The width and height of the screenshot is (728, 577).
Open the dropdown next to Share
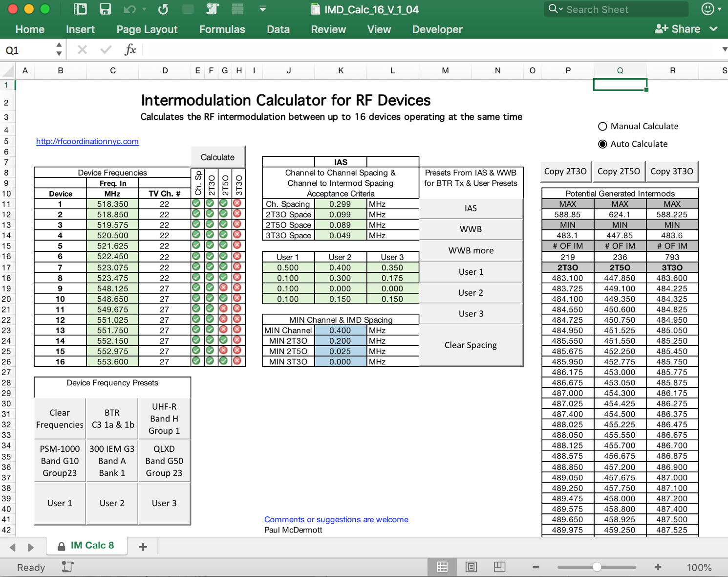tap(714, 29)
